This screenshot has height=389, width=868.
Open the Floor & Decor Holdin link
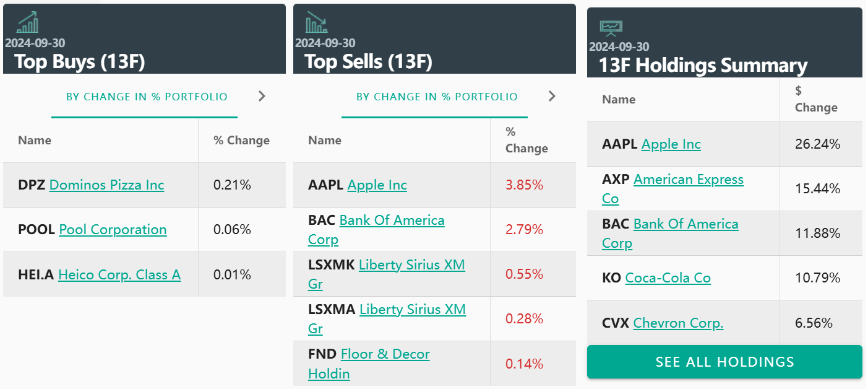click(385, 354)
